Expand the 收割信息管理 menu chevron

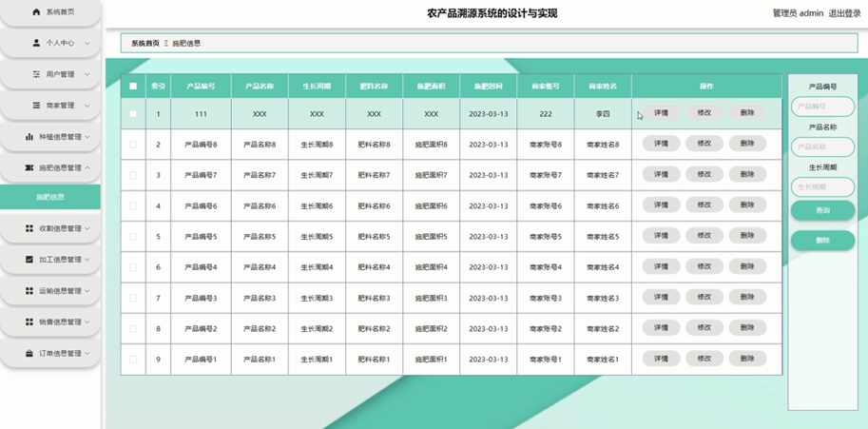pos(87,228)
